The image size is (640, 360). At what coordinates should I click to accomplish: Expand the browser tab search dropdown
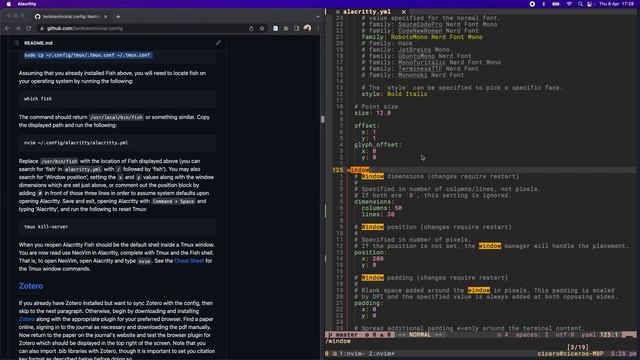tap(318, 16)
